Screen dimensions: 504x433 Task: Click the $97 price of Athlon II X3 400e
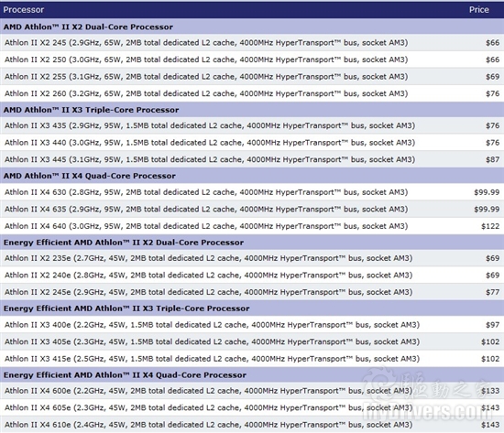click(492, 325)
